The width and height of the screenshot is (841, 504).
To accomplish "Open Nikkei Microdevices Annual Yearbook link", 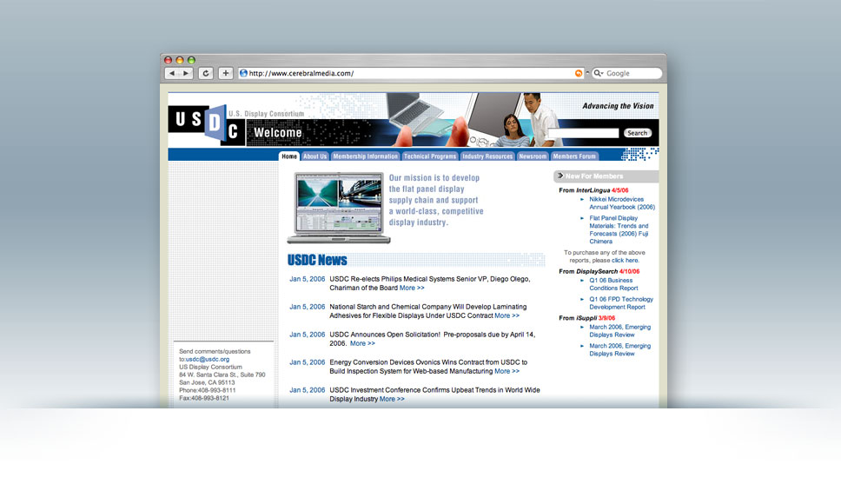I will [x=622, y=203].
